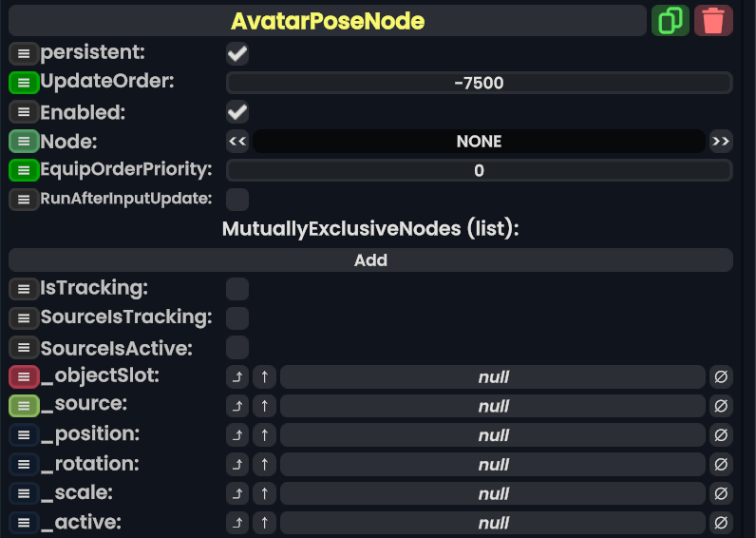Click the red hamburger icon beside _objectSlot
This screenshot has height=538, width=756.
point(23,377)
